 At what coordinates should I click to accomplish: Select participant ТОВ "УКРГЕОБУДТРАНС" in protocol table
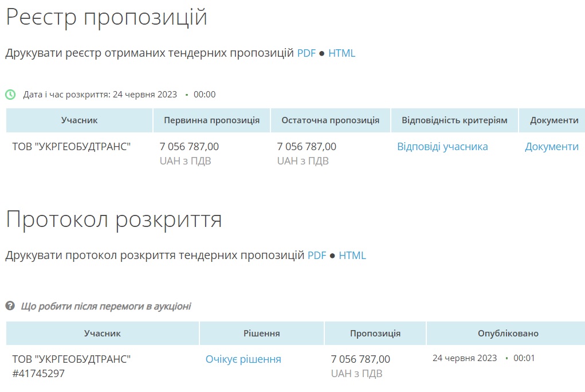(x=71, y=359)
